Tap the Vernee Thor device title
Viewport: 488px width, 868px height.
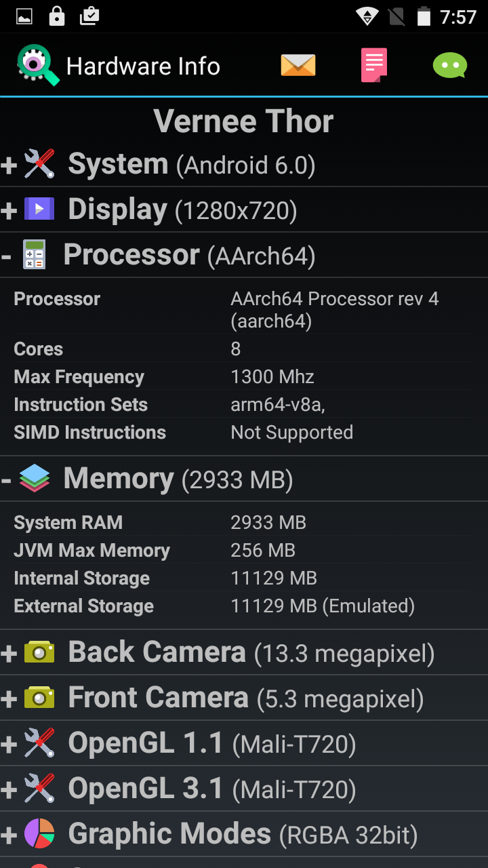243,121
